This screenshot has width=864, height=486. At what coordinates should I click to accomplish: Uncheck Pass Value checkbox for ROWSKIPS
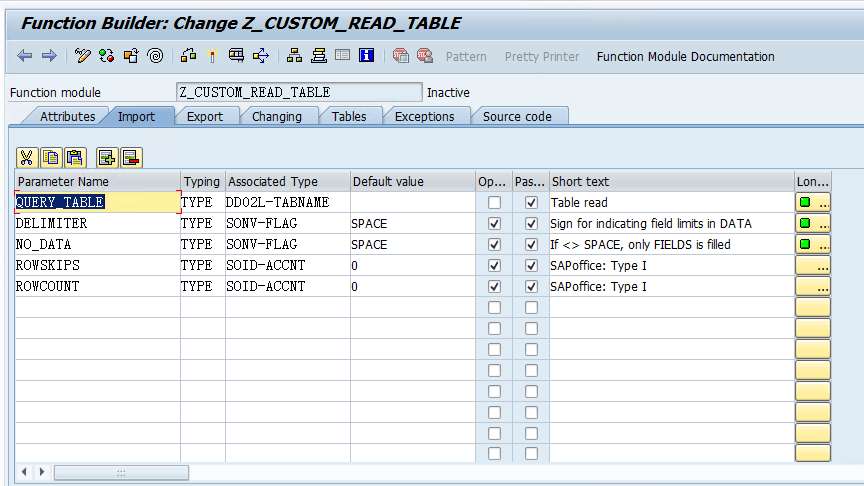(531, 265)
